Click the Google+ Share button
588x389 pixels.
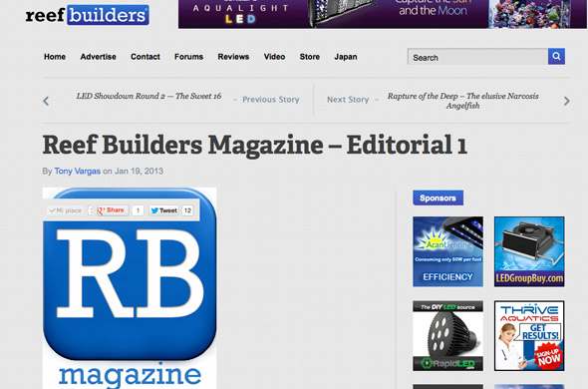[x=113, y=210]
